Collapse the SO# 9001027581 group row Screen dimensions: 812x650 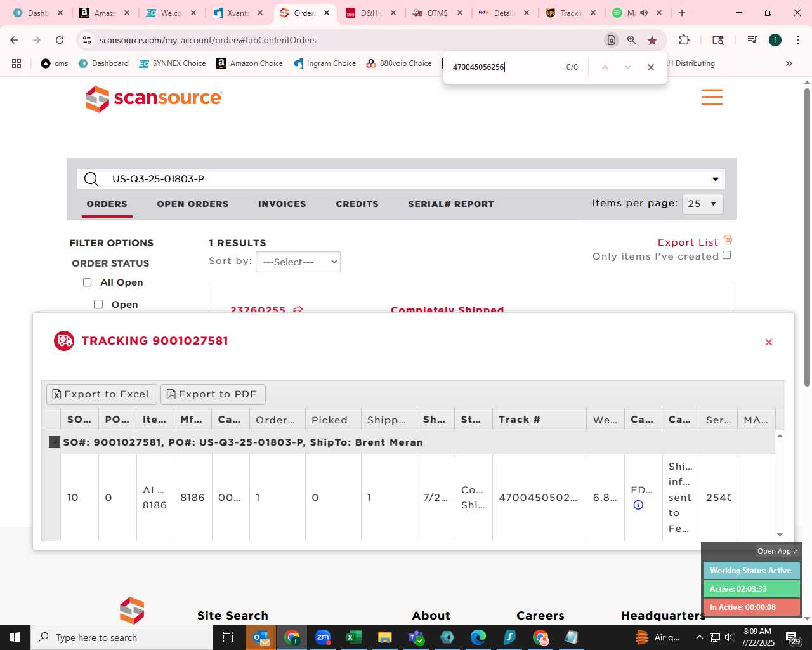coord(55,442)
